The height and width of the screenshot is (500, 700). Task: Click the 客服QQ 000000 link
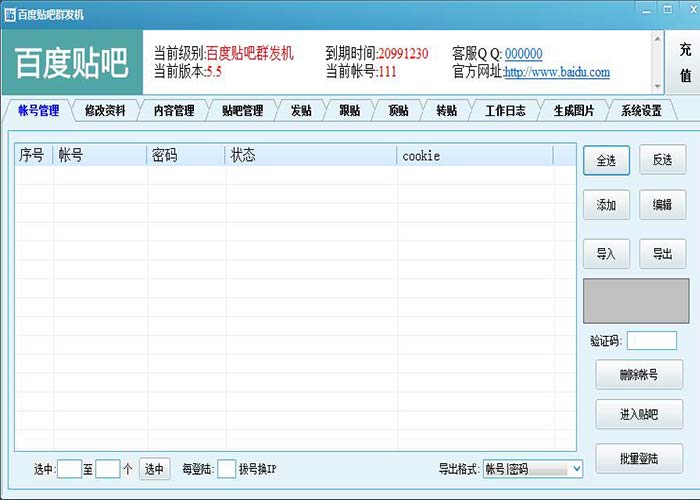(523, 54)
